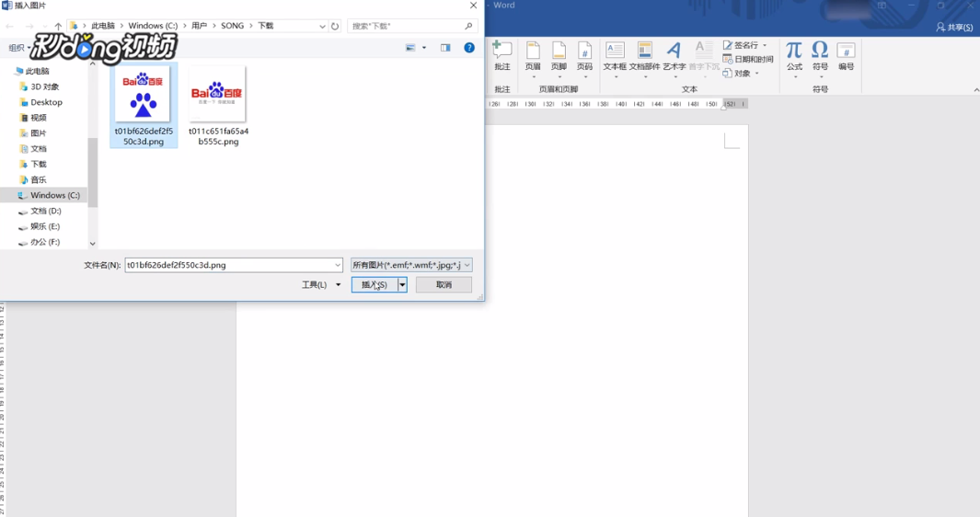The height and width of the screenshot is (517, 980).
Task: Select 音乐 folder in navigation tree
Action: coord(38,179)
